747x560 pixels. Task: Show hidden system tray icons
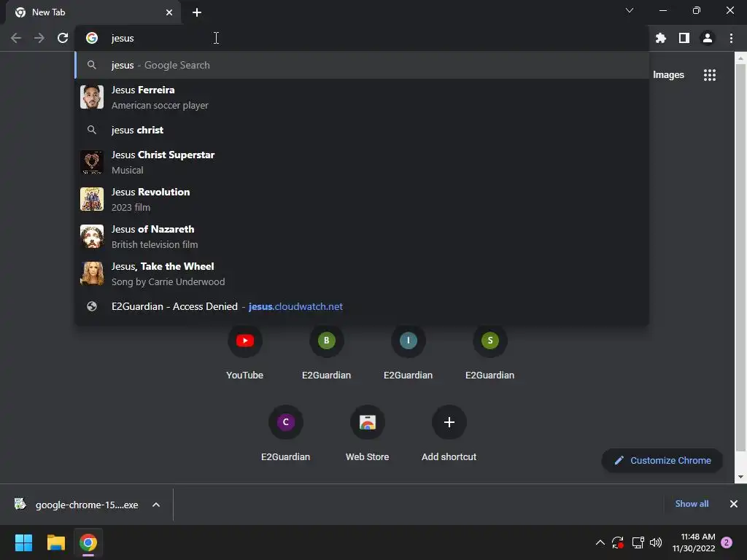point(600,542)
